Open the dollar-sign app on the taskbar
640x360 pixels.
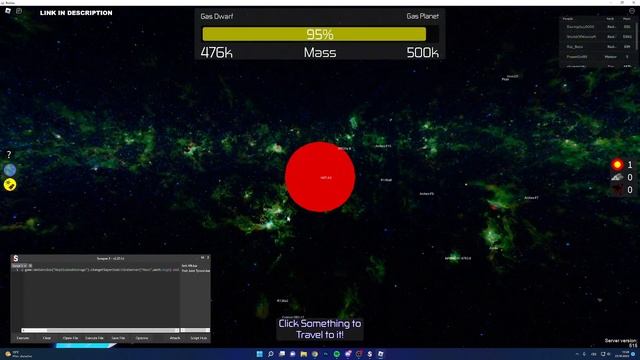(x=369, y=354)
